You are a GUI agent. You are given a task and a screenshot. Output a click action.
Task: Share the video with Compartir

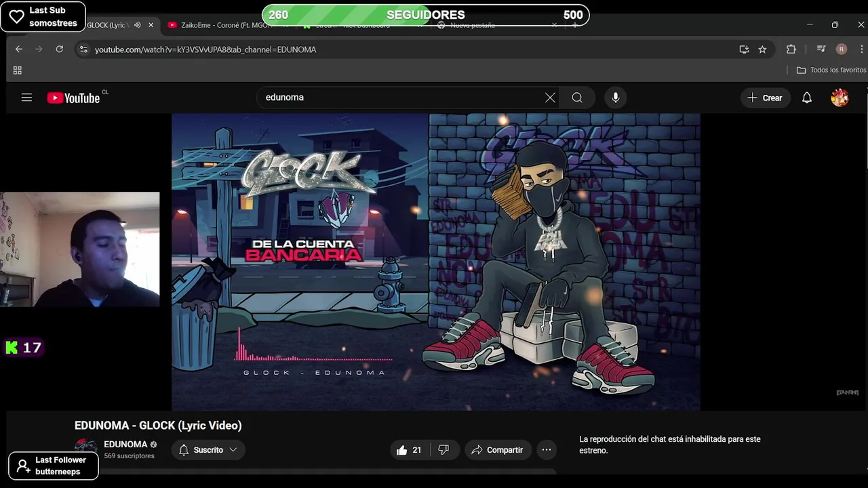(498, 450)
